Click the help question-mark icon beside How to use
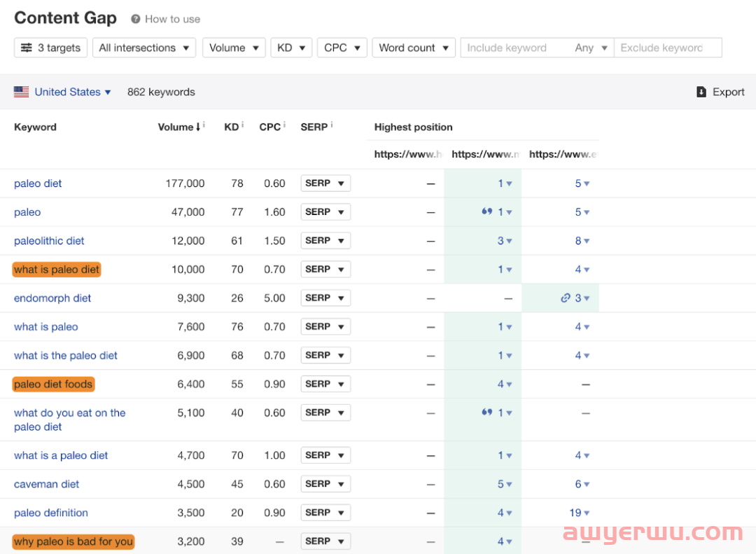Viewport: 756px width, 554px height. [136, 19]
